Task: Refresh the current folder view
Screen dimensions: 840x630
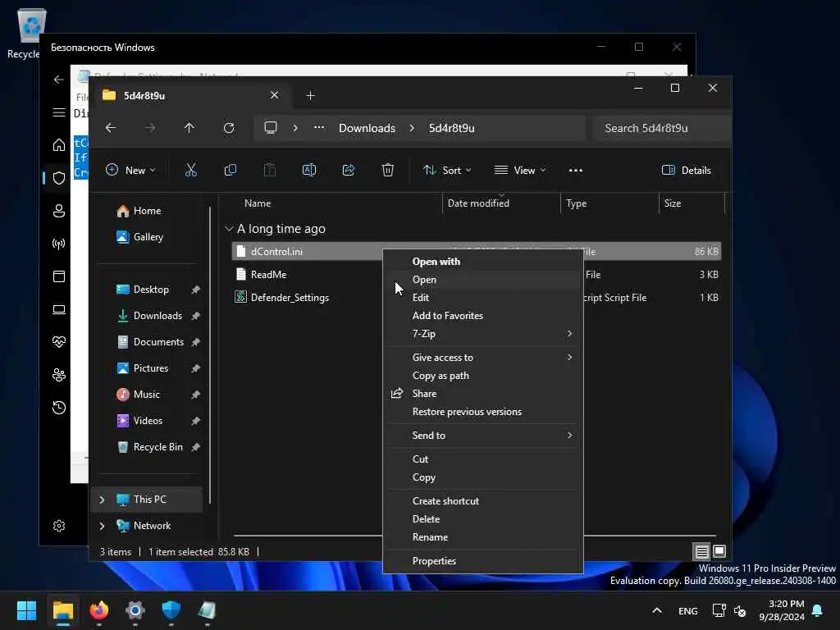Action: (x=229, y=128)
